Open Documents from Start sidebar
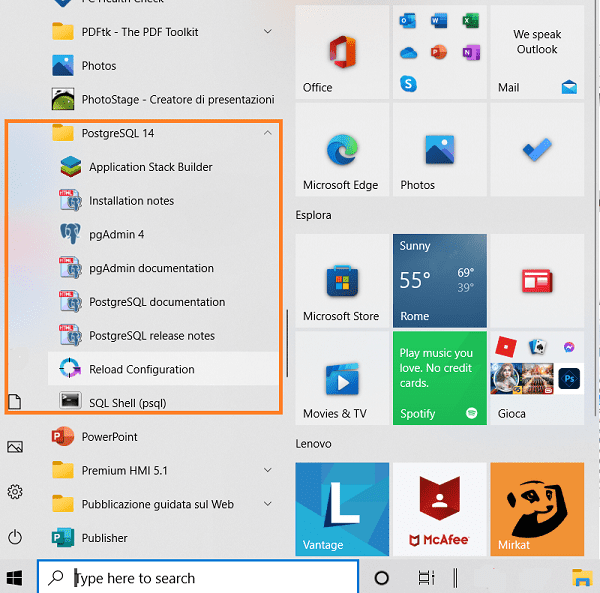Image resolution: width=600 pixels, height=593 pixels. (x=15, y=402)
